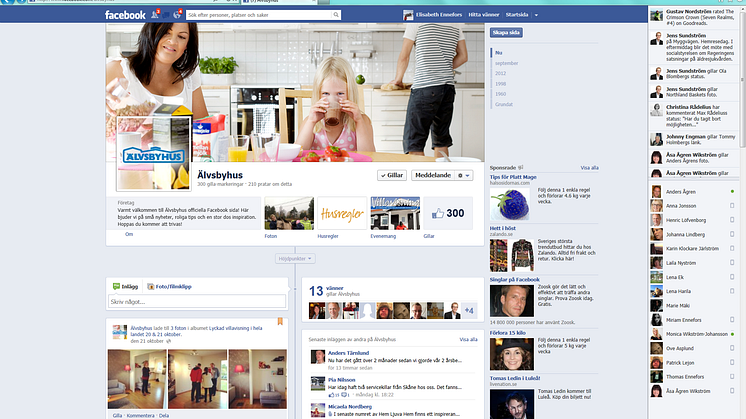Expand the Höjdpunkter dropdown
The width and height of the screenshot is (746, 419).
pos(295,259)
